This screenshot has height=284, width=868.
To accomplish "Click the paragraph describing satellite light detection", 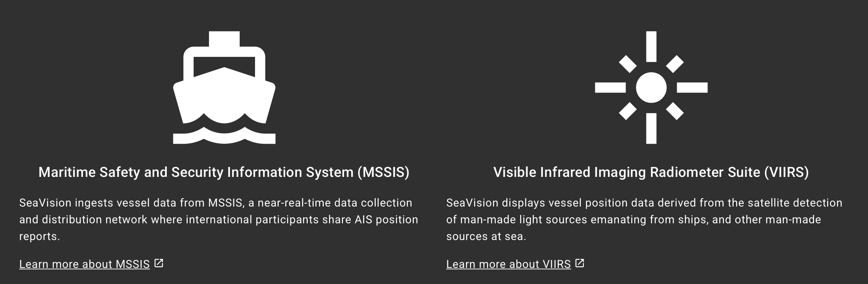I will (x=644, y=219).
